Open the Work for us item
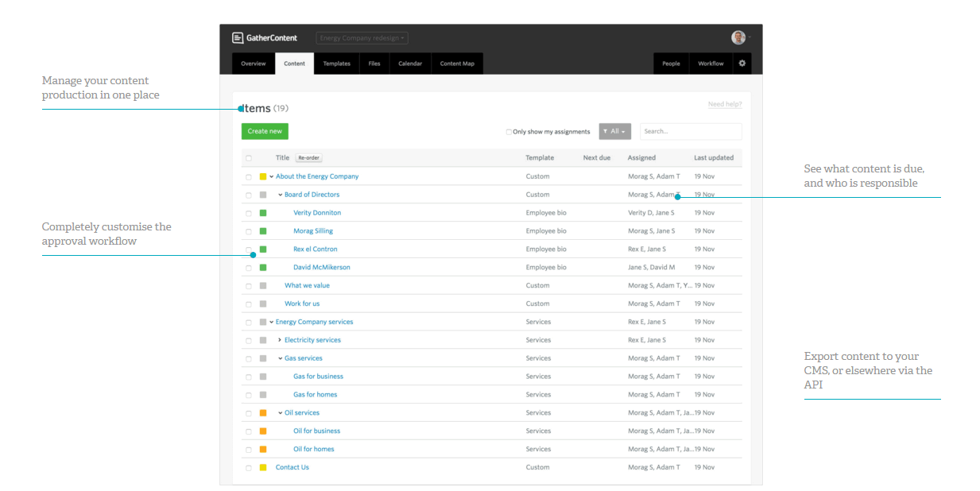This screenshot has height=491, width=980. [302, 303]
